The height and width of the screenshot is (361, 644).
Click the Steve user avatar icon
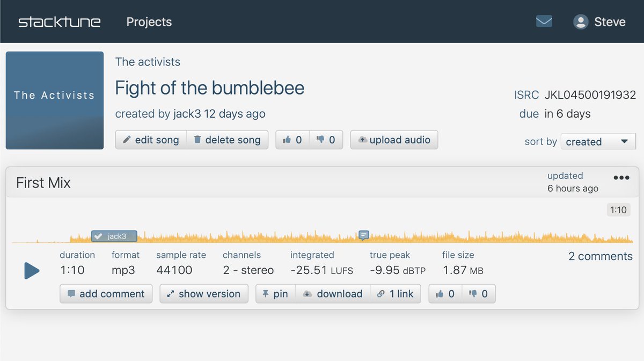point(581,21)
